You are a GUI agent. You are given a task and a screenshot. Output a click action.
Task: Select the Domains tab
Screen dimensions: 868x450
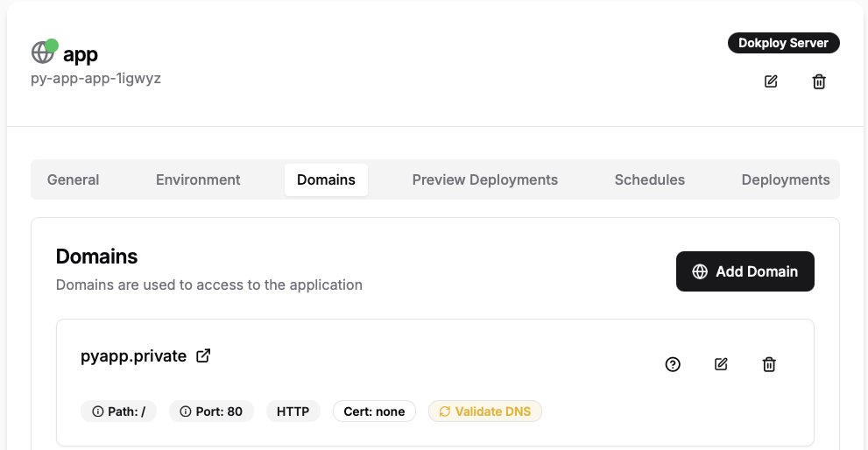(326, 179)
